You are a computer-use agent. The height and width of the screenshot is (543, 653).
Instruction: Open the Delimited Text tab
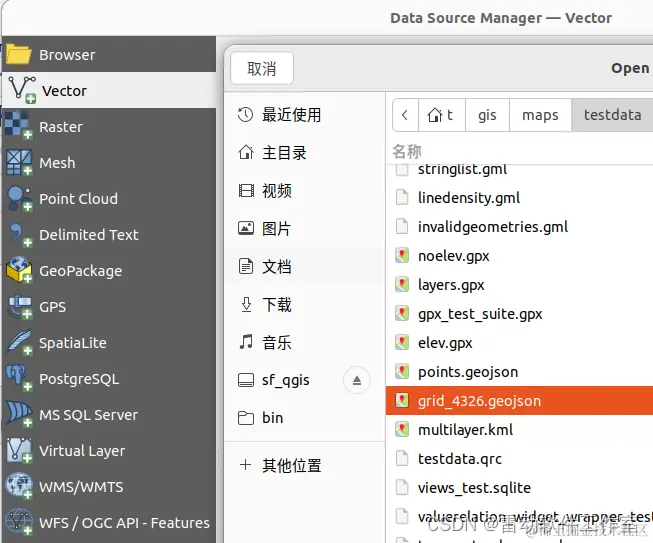[109, 234]
